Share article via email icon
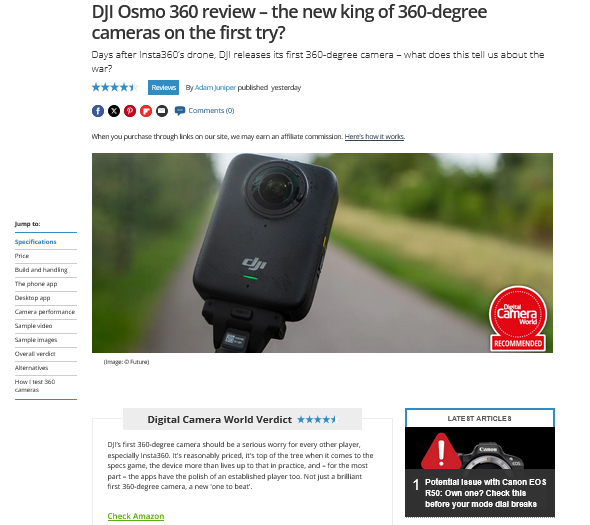The height and width of the screenshot is (525, 590). point(162,111)
